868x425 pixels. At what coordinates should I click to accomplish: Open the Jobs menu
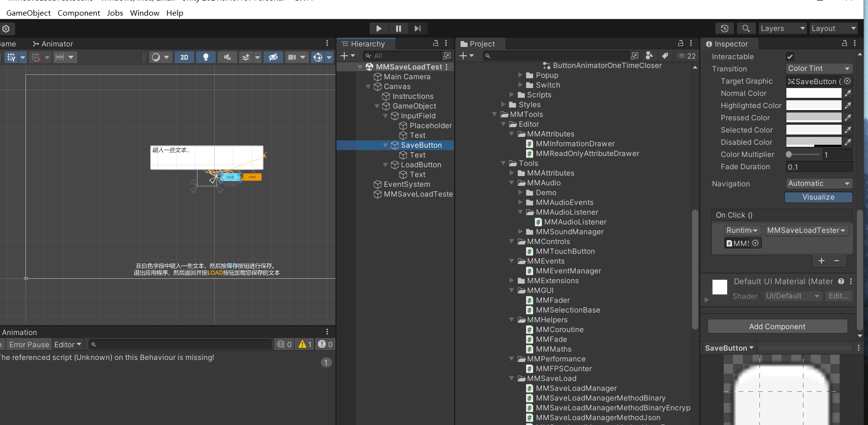(x=115, y=13)
